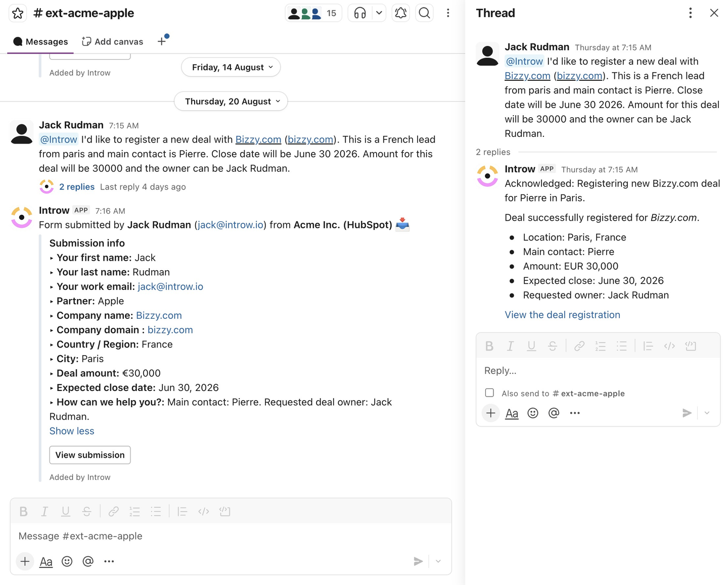
Task: Click the @Introw mention in channel message
Action: pos(59,139)
